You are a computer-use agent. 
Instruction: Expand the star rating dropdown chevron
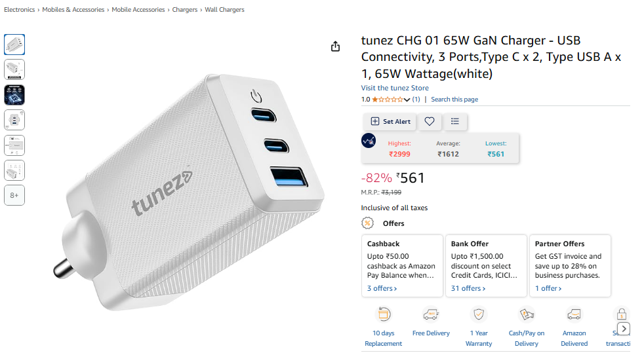(407, 100)
